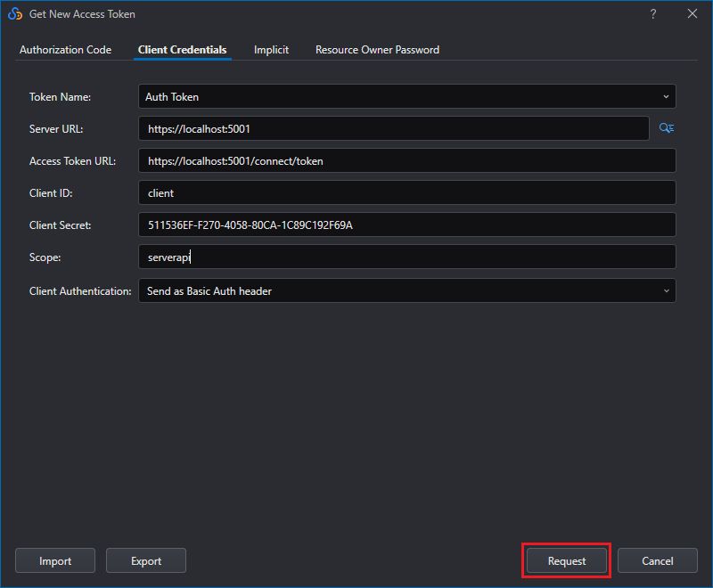Click the Client ID input box

click(x=406, y=192)
